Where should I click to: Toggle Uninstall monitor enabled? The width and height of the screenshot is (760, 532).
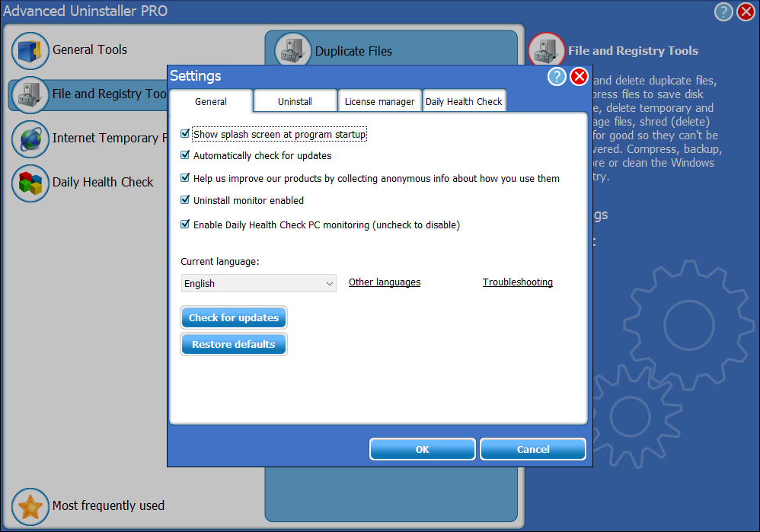[x=184, y=199]
